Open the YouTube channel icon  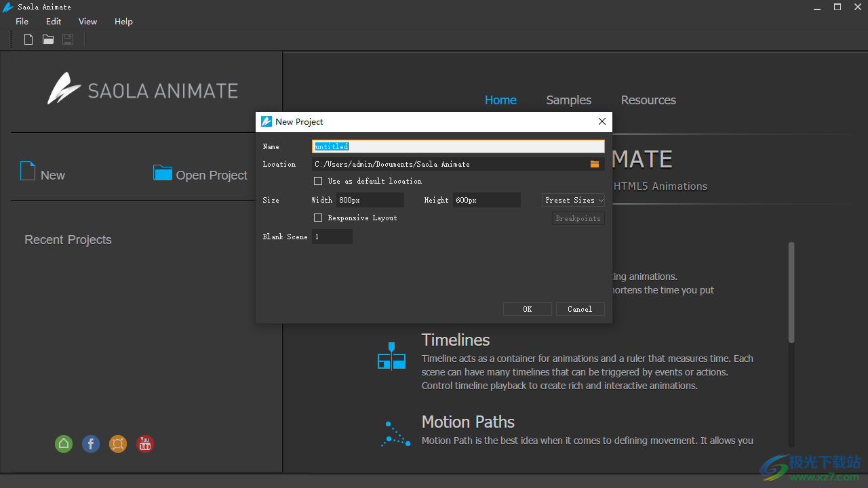point(145,444)
